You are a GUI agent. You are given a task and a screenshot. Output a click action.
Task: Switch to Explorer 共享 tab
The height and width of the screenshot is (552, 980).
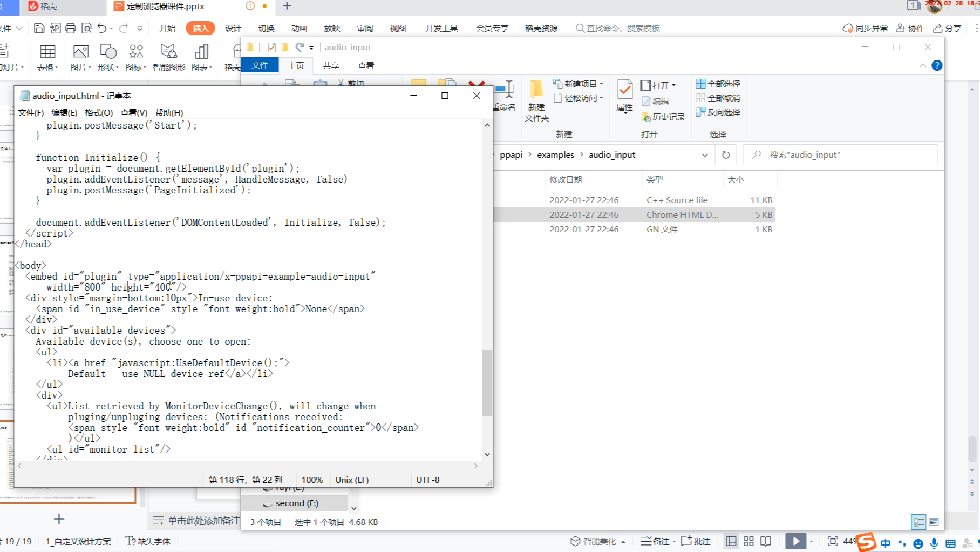click(x=331, y=65)
